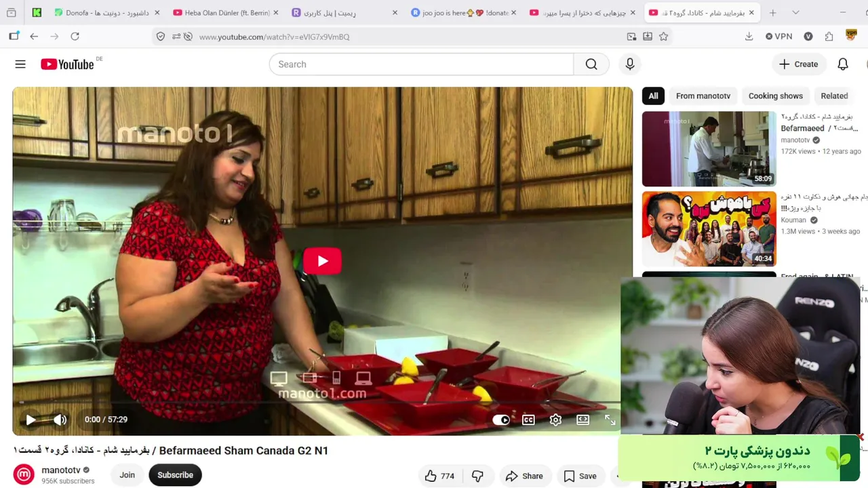Click the 956K subscribers text

[x=68, y=481]
